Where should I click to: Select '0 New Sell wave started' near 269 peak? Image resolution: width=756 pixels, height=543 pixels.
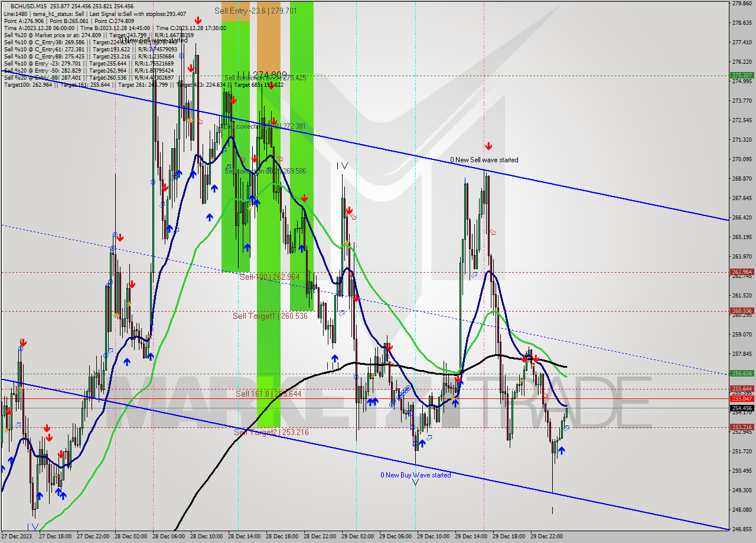coord(484,160)
